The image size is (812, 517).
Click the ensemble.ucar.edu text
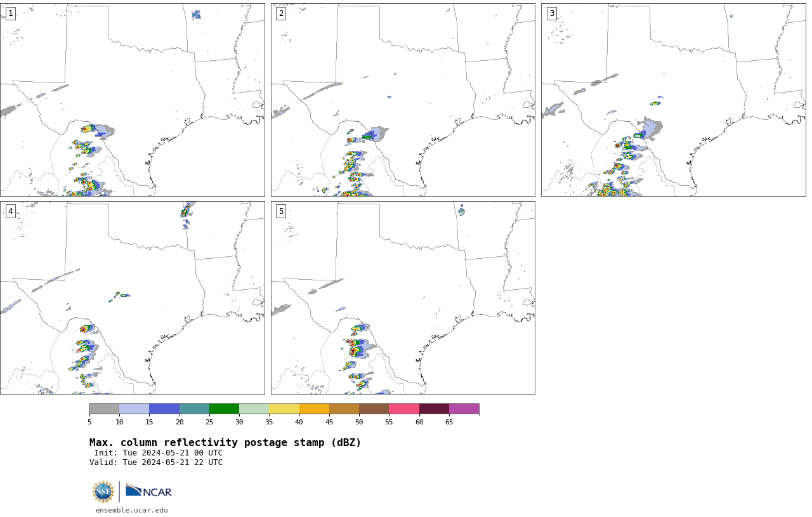pos(132,510)
